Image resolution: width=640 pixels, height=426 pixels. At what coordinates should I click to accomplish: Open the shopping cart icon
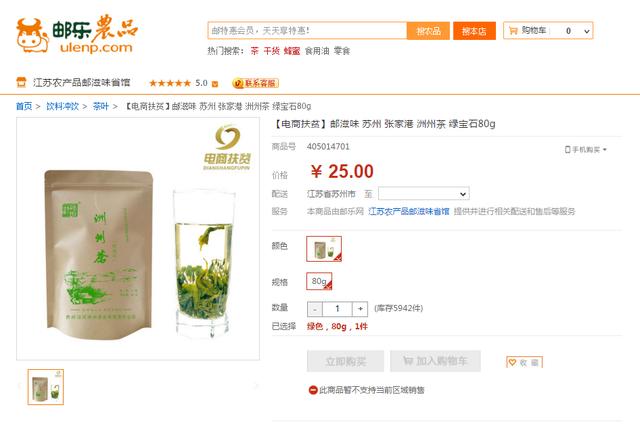(x=513, y=30)
